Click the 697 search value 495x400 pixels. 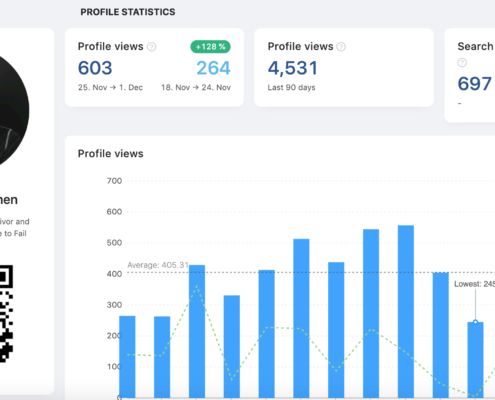(474, 84)
